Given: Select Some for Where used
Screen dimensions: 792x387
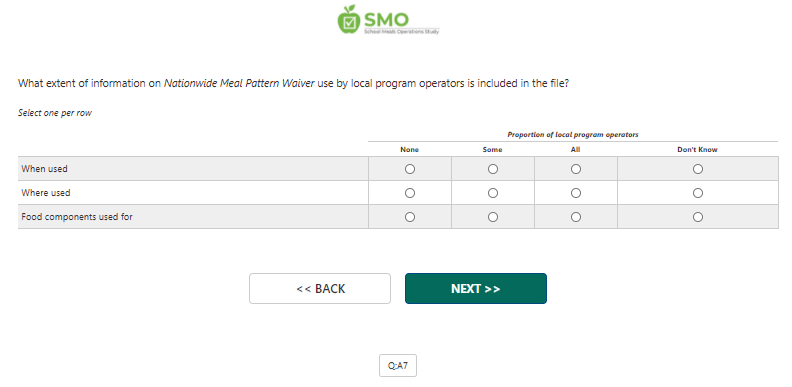Looking at the screenshot, I should coord(492,193).
